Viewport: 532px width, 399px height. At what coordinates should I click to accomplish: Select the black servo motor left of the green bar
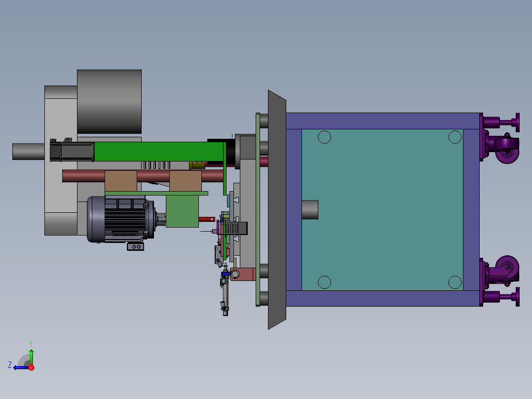coord(72,152)
